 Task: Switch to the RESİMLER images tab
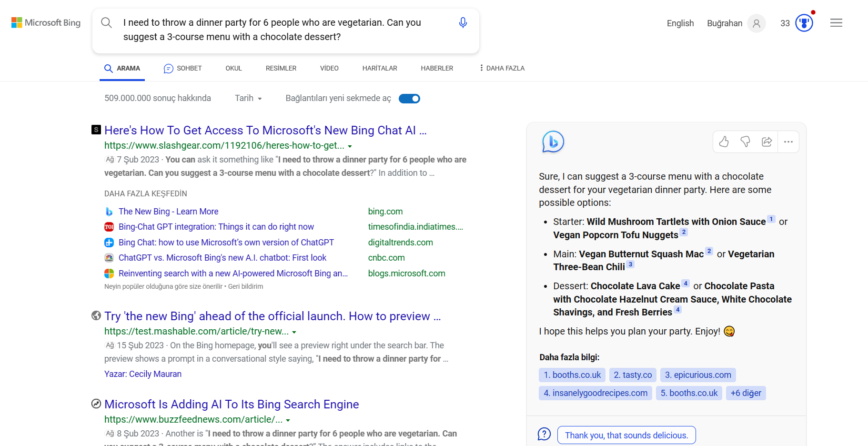coord(281,68)
